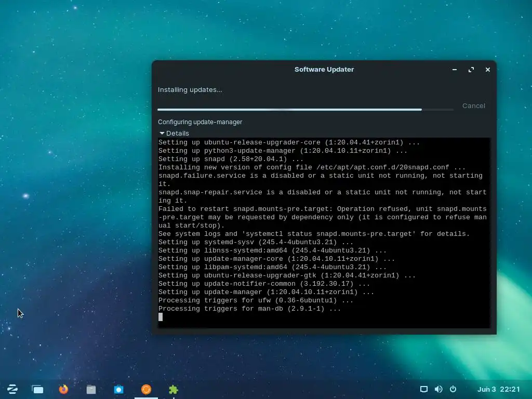Open the power tray icon
Image resolution: width=532 pixels, height=399 pixels.
click(453, 389)
